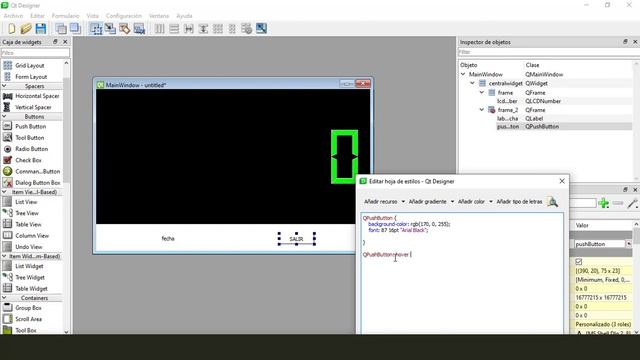The width and height of the screenshot is (640, 360).
Task: Click Añadir tipo de letras button
Action: (519, 202)
